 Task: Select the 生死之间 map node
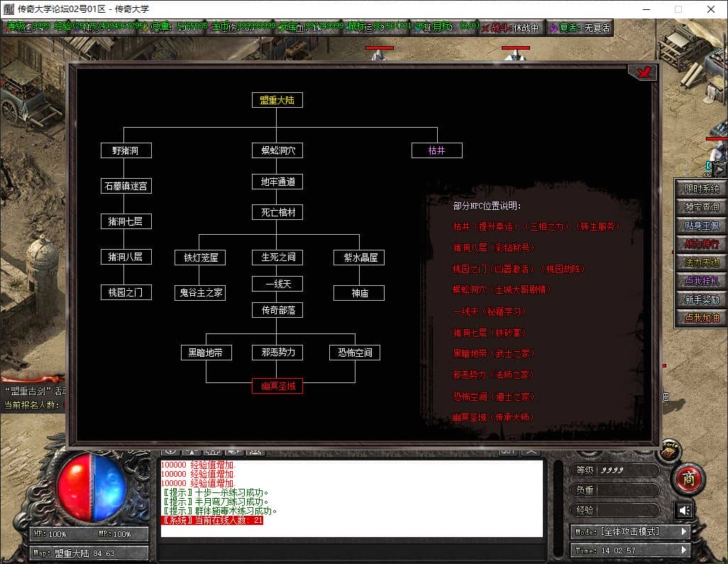pos(277,257)
